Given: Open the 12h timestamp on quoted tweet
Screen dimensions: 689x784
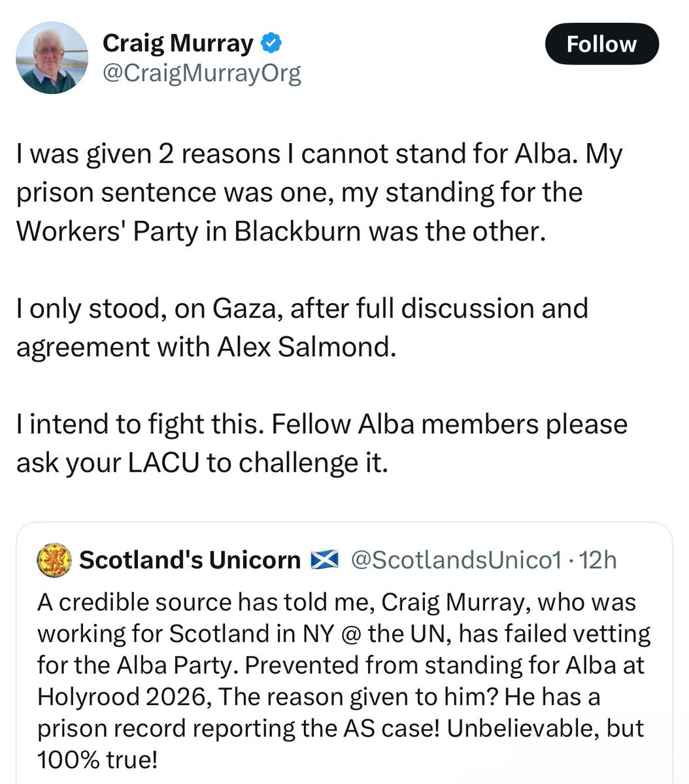Looking at the screenshot, I should click(x=598, y=560).
